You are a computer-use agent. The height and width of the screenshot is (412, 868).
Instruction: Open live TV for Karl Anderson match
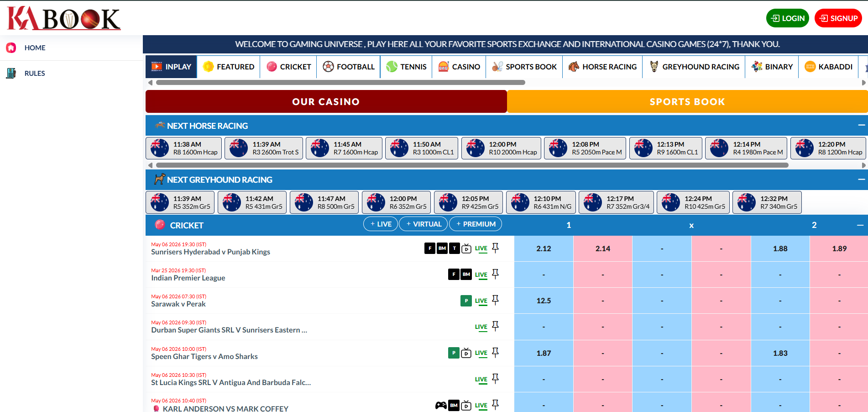[x=466, y=405]
